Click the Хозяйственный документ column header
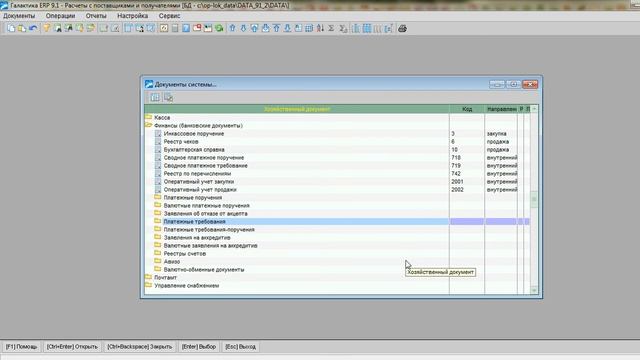 [297, 109]
